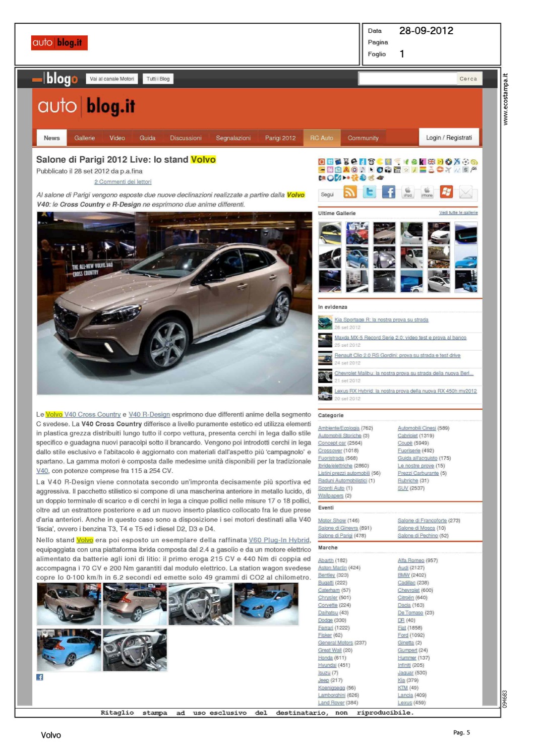Click the Windows app icon
Image resolution: width=539 pixels, height=756 pixels.
[x=446, y=192]
